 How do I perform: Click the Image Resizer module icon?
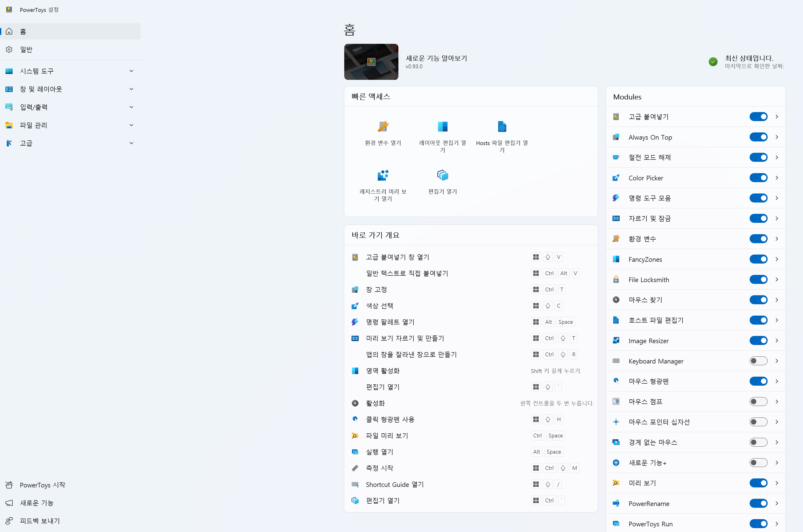(616, 341)
